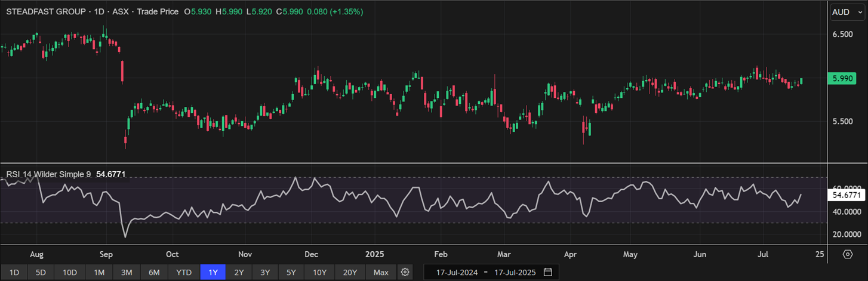Show the Max time range
This screenshot has width=868, height=281.
click(x=381, y=273)
